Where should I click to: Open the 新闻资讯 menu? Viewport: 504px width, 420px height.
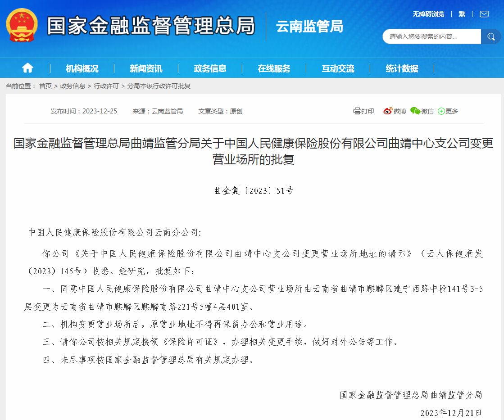click(146, 68)
